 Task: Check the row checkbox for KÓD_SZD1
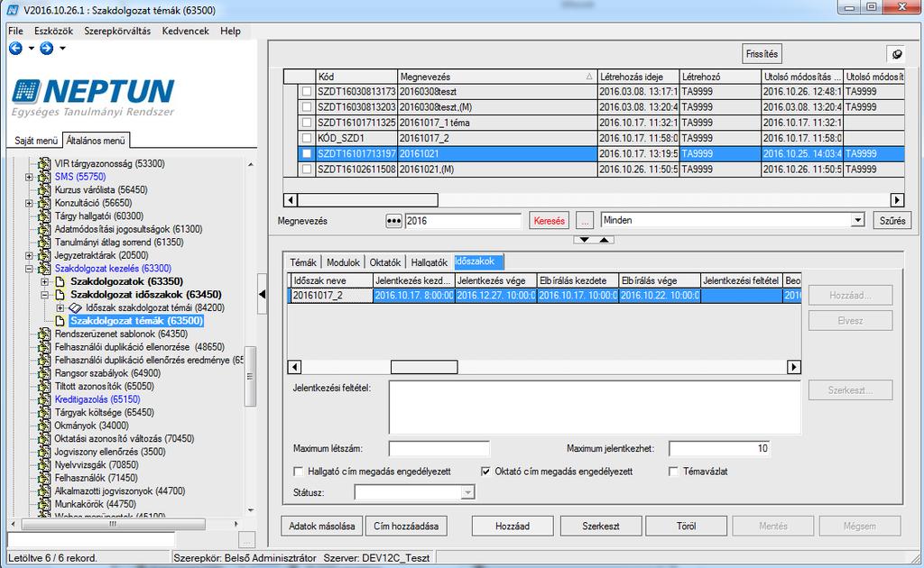[307, 138]
